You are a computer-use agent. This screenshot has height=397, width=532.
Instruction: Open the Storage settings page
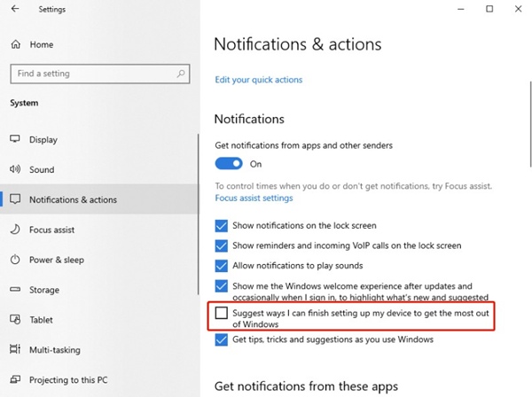[99, 290]
